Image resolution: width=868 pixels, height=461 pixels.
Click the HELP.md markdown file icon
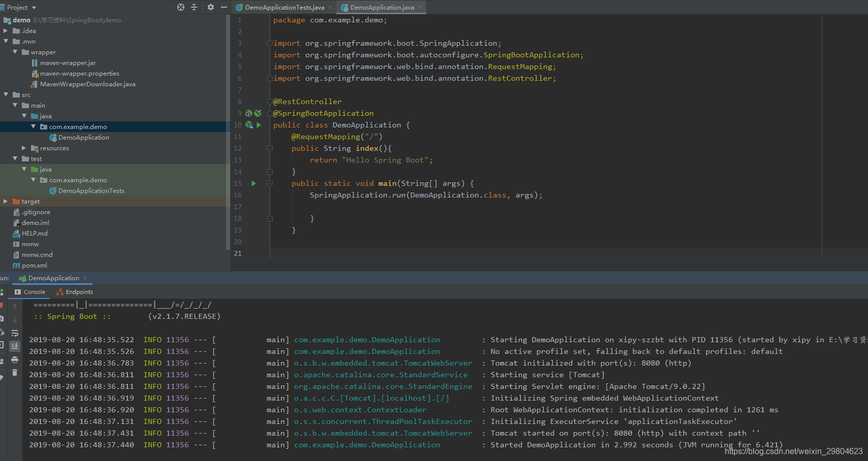click(x=16, y=234)
